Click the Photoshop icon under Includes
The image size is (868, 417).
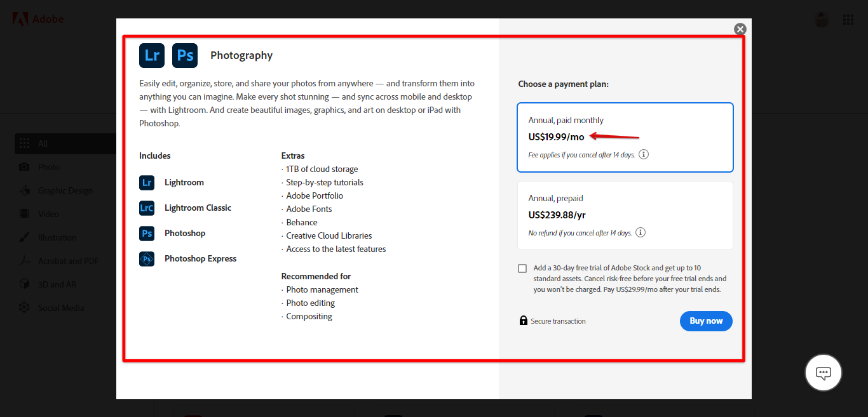click(x=147, y=234)
